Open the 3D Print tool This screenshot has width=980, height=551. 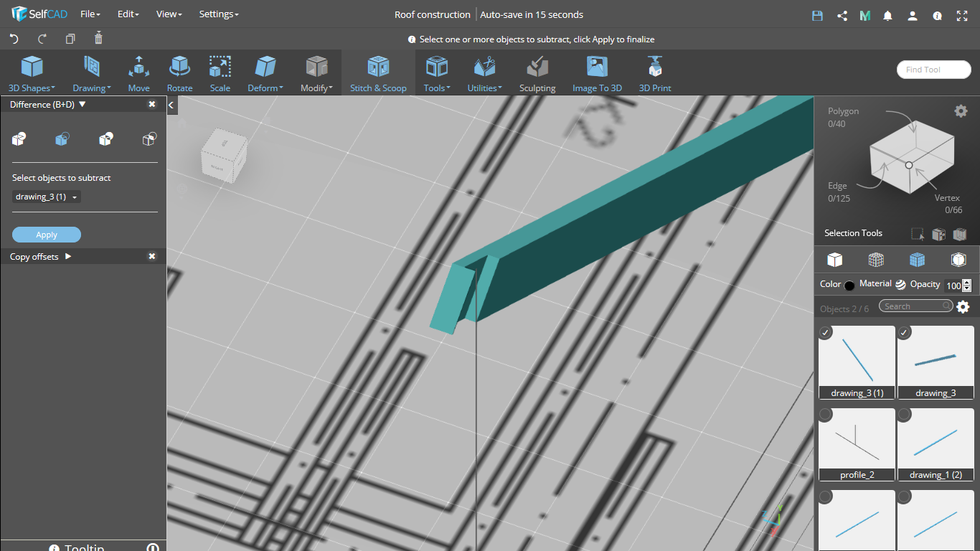tap(655, 75)
